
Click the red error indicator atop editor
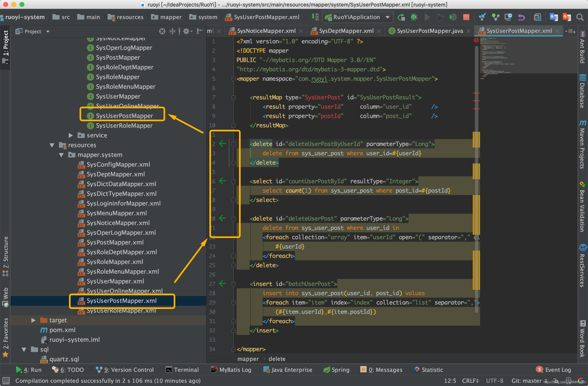(476, 40)
